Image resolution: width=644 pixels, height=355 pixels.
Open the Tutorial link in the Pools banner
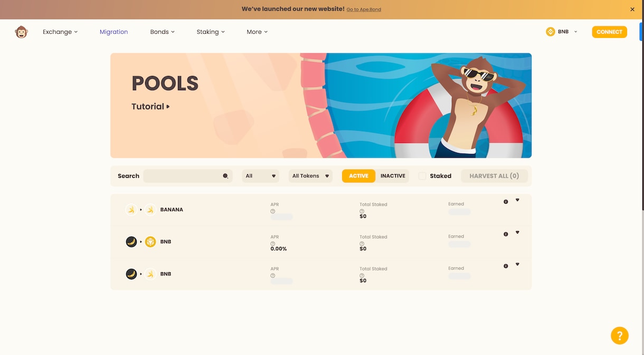[150, 107]
